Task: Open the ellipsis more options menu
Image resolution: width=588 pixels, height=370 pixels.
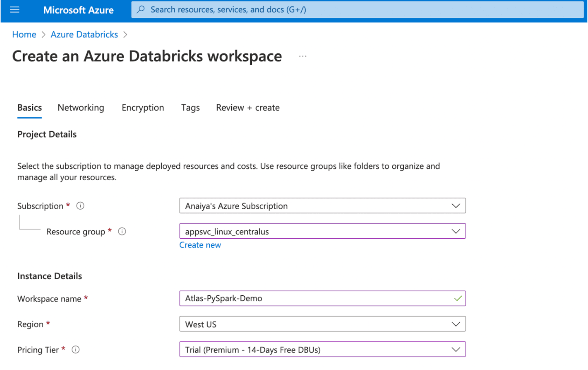Action: pos(303,56)
